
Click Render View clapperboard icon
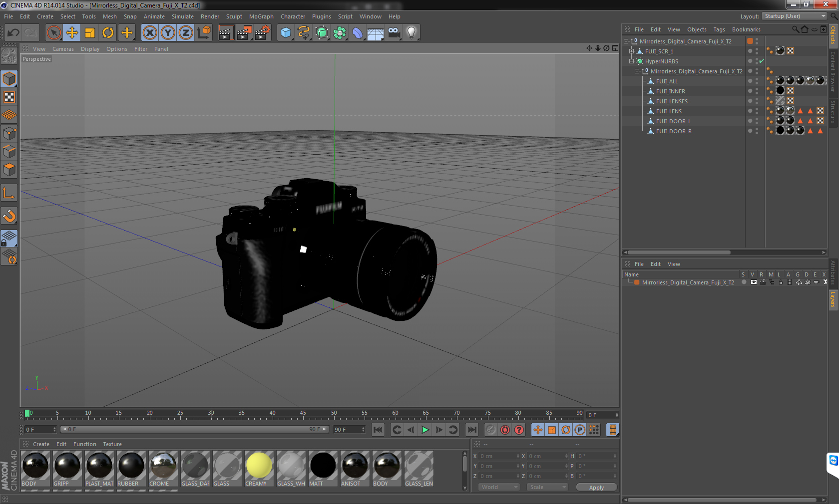(226, 33)
